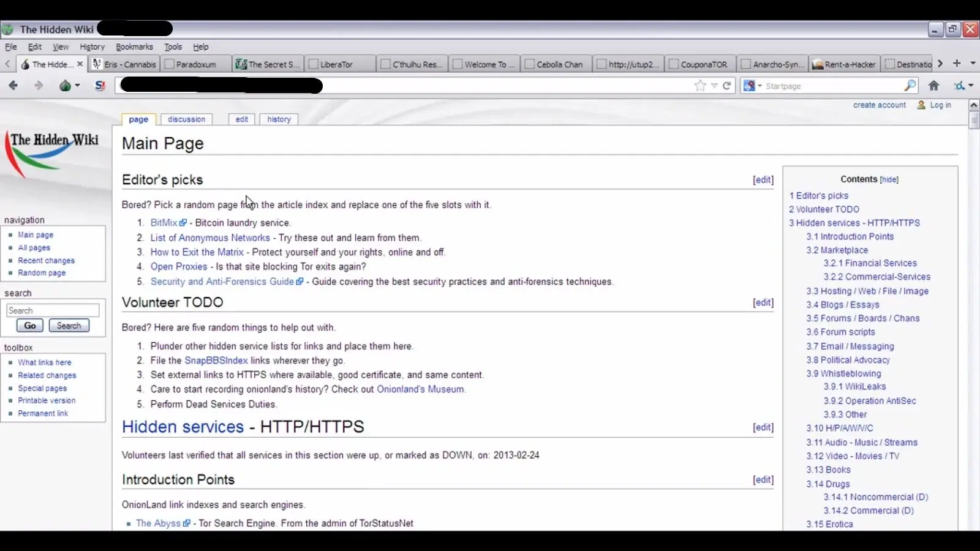List all tabs dropdown arrow
The width and height of the screenshot is (980, 551).
[x=973, y=63]
